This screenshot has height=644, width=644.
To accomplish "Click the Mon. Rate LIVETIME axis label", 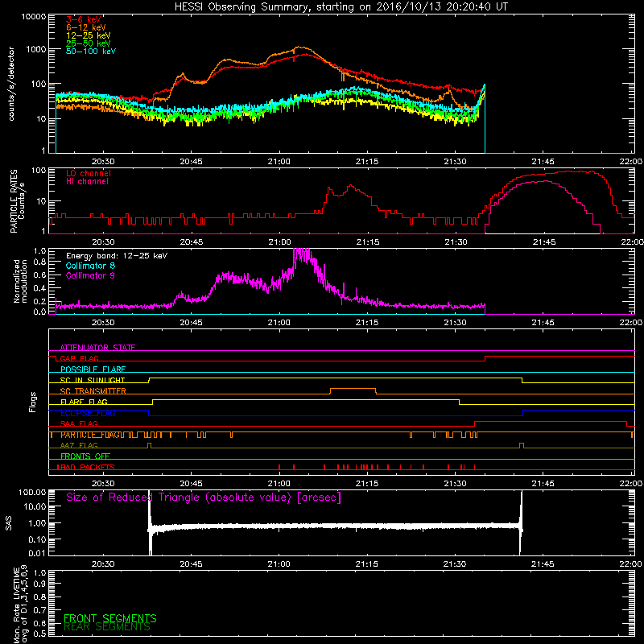I will pyautogui.click(x=20, y=604).
